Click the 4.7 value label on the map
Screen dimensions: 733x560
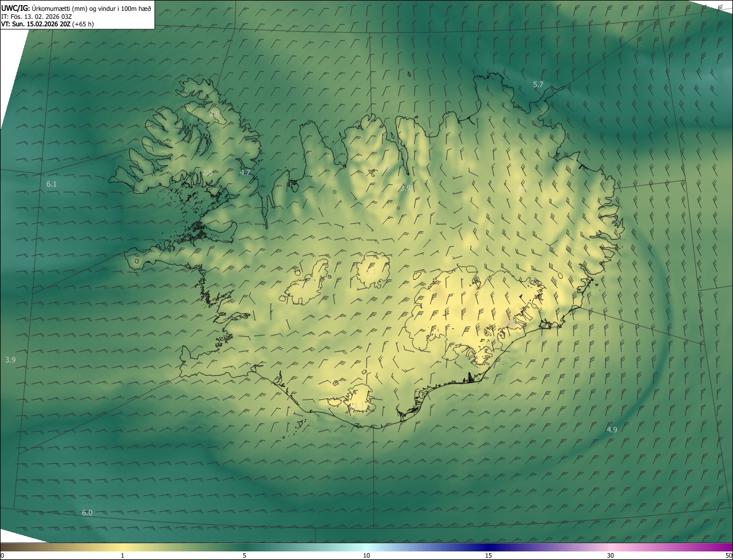coord(245,172)
